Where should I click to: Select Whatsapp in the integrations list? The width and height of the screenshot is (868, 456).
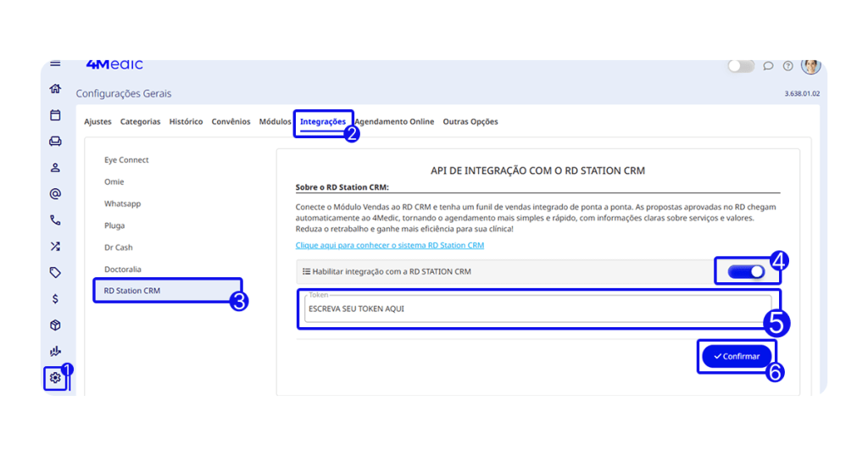pyautogui.click(x=123, y=204)
